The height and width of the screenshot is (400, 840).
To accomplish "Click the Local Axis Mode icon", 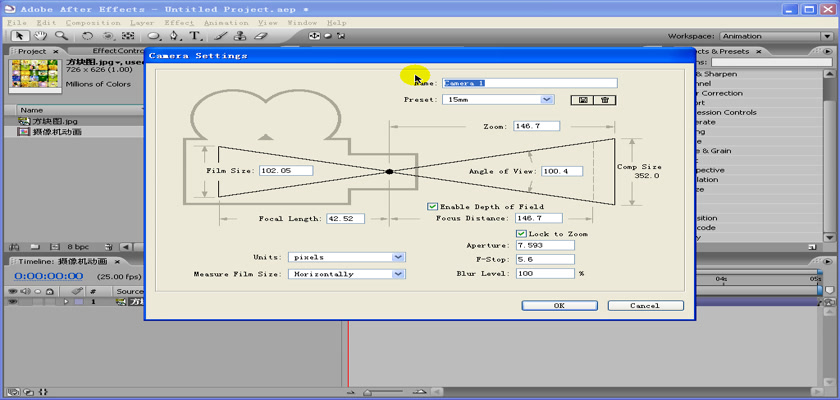I will (x=314, y=36).
